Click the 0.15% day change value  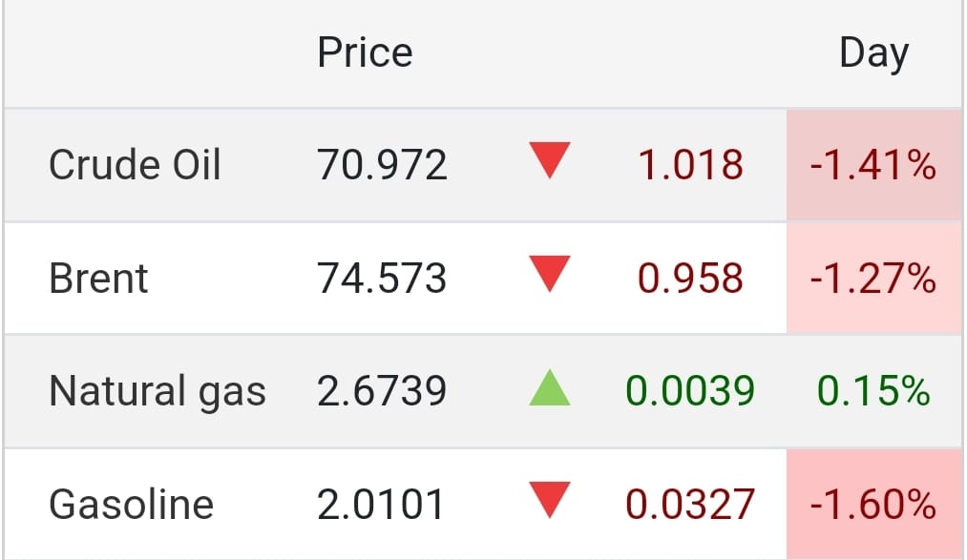[873, 391]
